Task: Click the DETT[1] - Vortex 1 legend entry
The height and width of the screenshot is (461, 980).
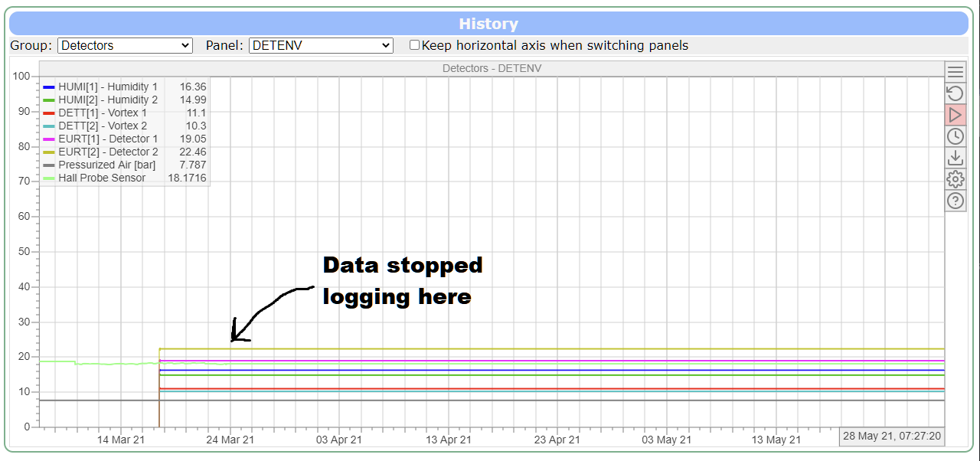Action: [x=125, y=113]
